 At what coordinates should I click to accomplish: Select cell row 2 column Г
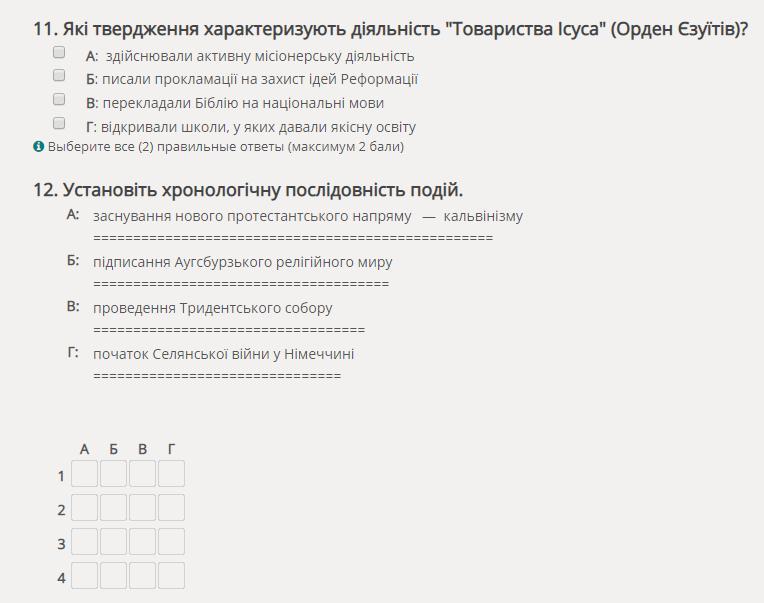(x=172, y=508)
